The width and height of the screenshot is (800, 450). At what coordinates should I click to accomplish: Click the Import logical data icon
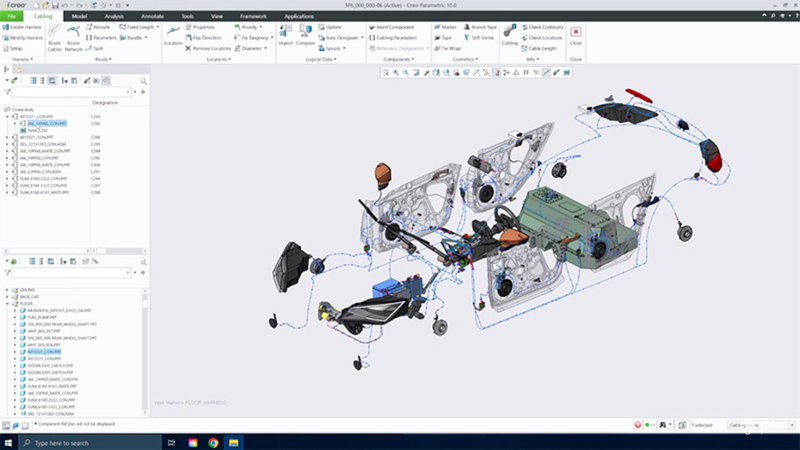pyautogui.click(x=285, y=36)
